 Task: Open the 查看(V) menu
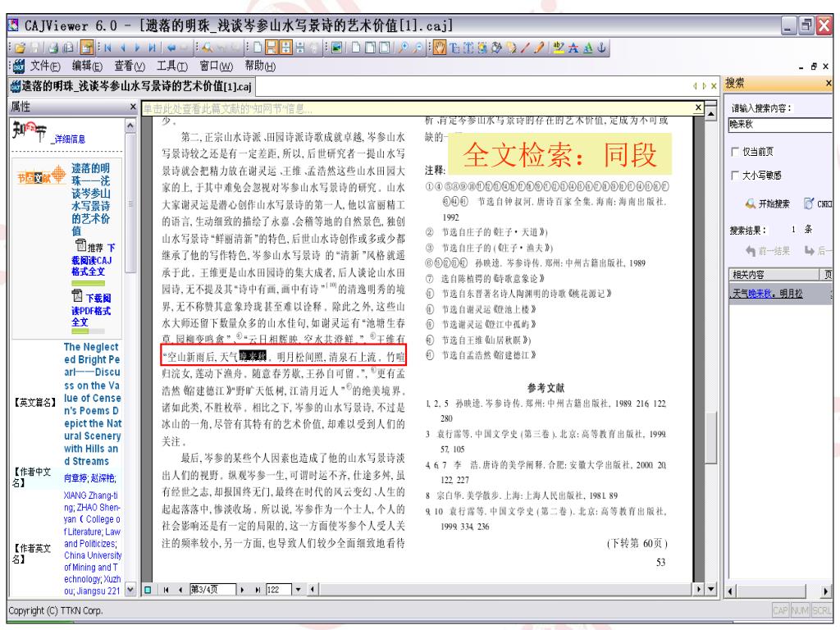129,66
